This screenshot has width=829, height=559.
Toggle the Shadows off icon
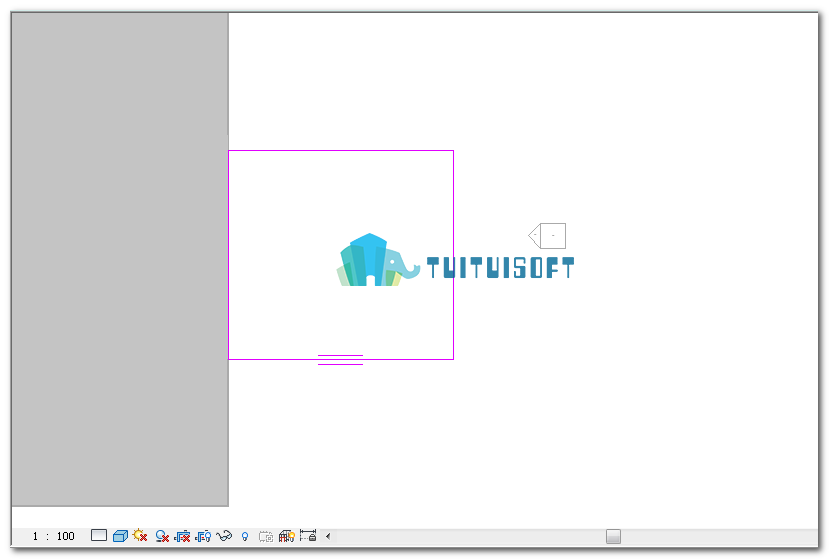pyautogui.click(x=162, y=536)
